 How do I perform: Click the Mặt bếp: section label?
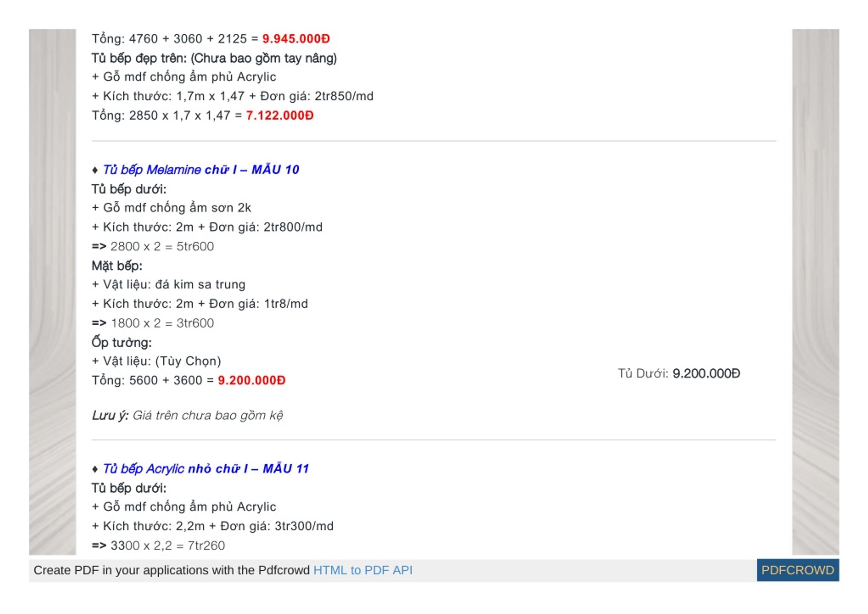[x=117, y=265]
